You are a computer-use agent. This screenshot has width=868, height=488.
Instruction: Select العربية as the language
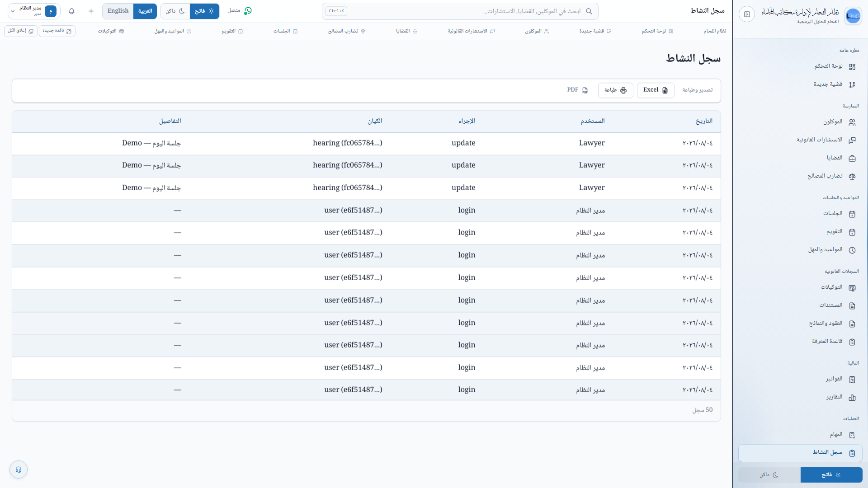tap(145, 11)
